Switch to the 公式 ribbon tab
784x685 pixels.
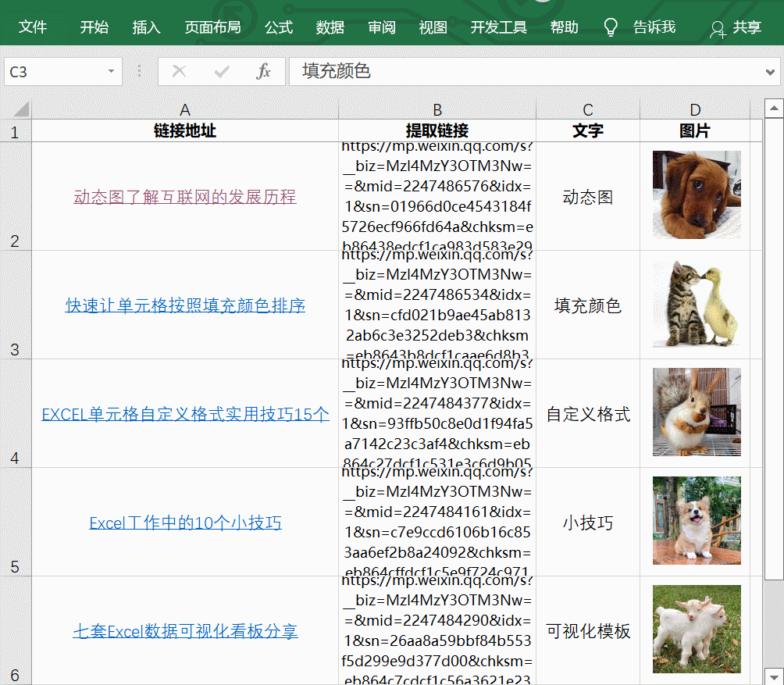278,27
